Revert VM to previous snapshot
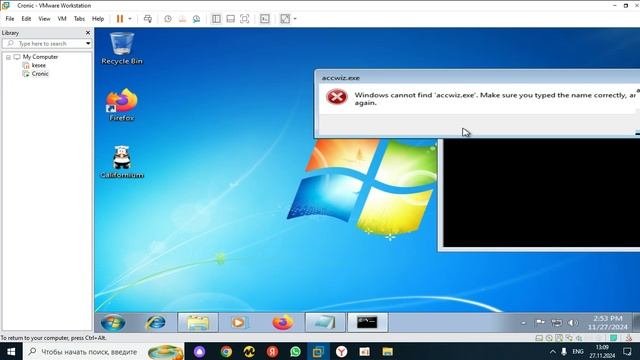This screenshot has width=640, height=360. coord(182,19)
